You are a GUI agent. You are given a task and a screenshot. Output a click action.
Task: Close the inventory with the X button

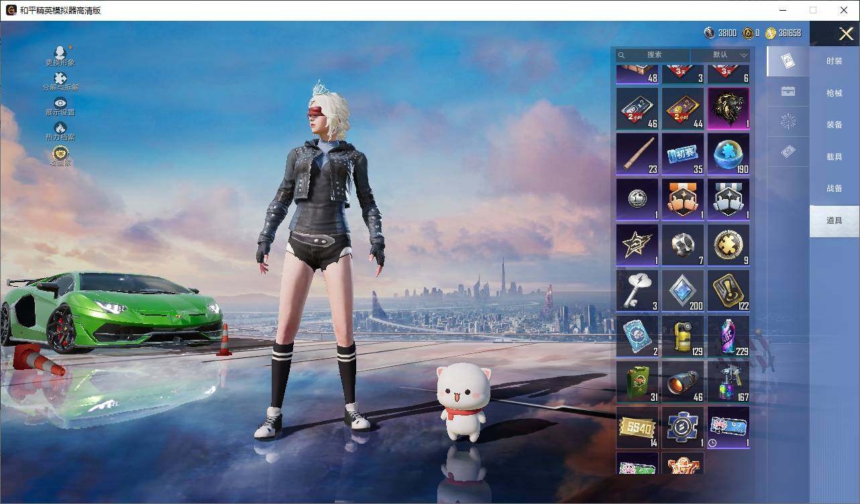(x=846, y=34)
